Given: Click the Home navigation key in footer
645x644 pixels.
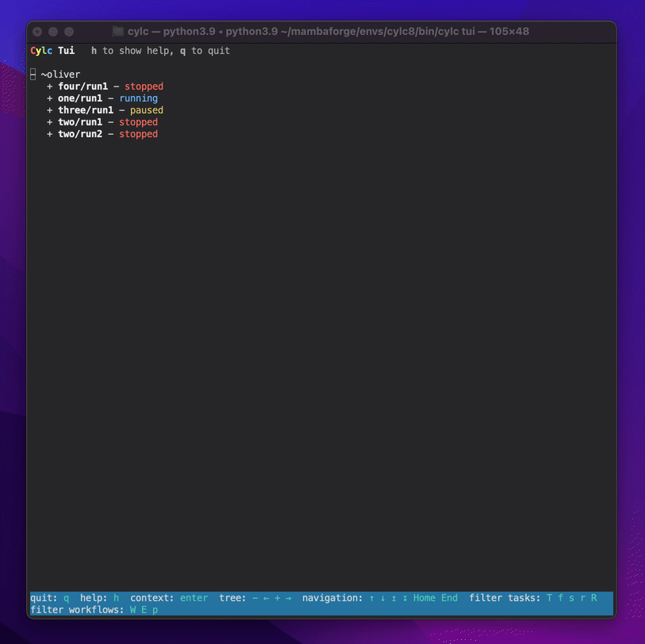Looking at the screenshot, I should click(424, 598).
